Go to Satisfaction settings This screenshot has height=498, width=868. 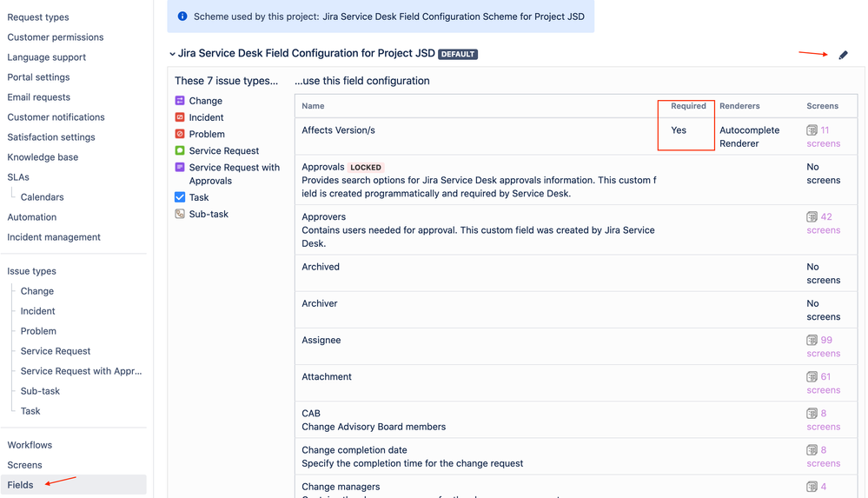coord(51,136)
